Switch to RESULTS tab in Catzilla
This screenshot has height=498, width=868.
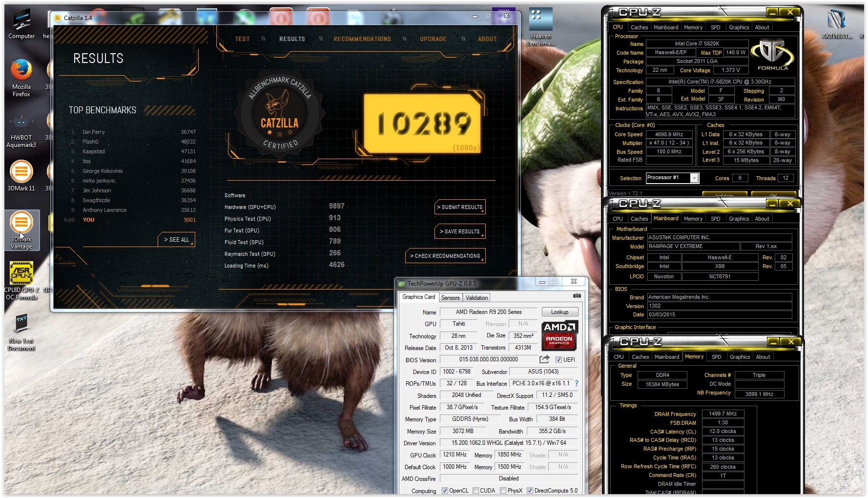(x=292, y=39)
